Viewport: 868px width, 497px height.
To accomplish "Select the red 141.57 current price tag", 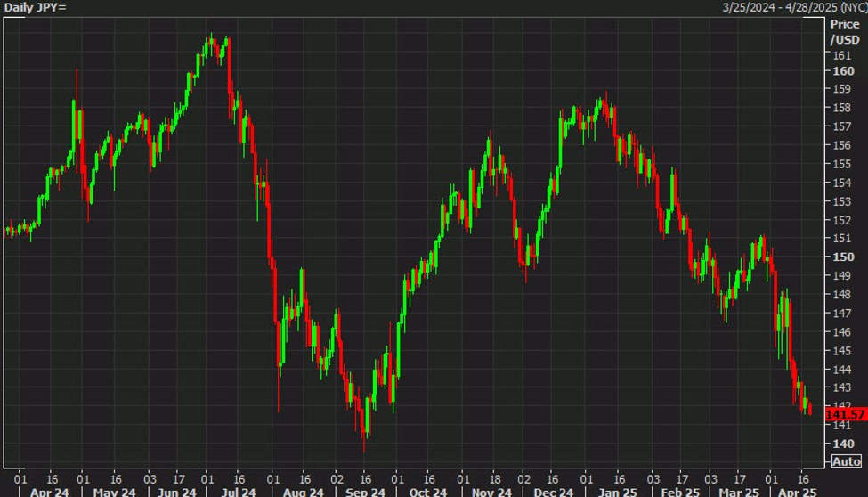I will coord(845,415).
